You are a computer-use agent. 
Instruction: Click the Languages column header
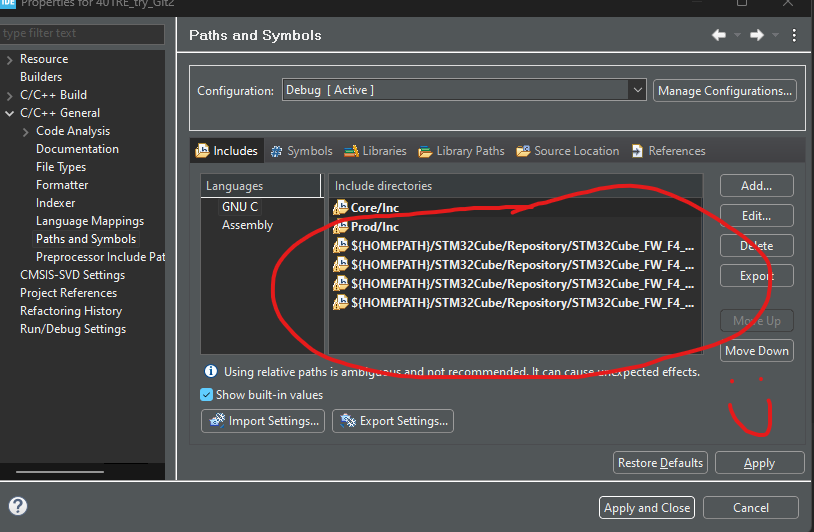click(x=262, y=186)
